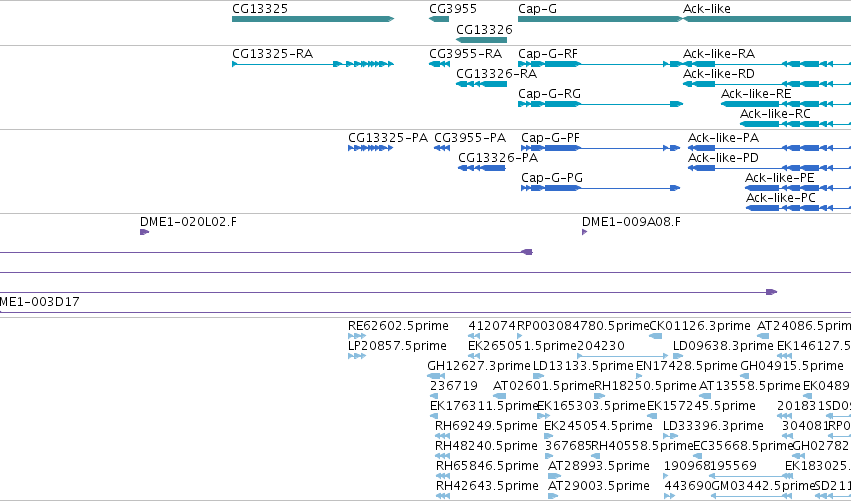Select the 204230 EST label
This screenshot has height=501, width=851.
[x=601, y=346]
